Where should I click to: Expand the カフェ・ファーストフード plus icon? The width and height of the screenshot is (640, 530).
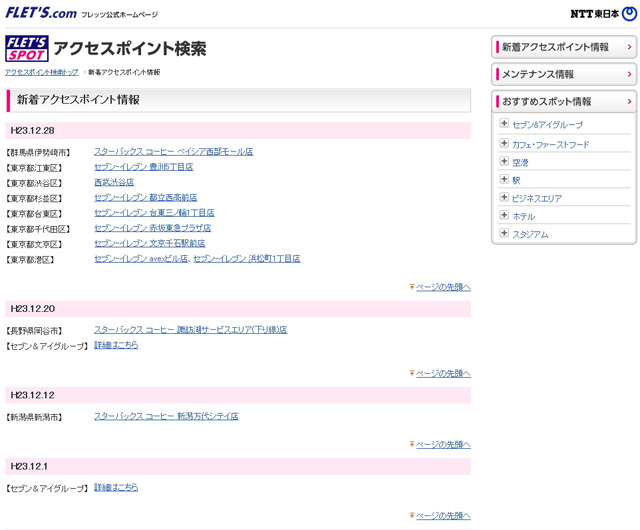(x=504, y=143)
